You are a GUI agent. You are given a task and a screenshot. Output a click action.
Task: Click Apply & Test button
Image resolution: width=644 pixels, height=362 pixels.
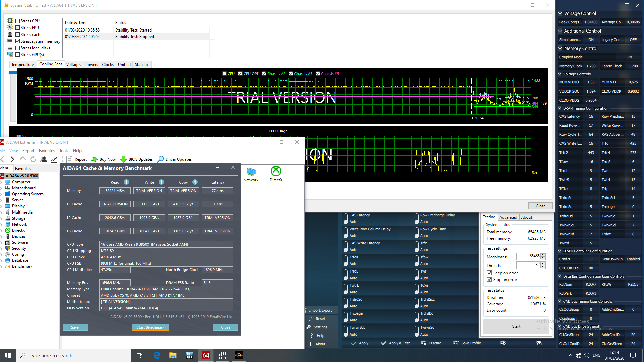pos(395,343)
